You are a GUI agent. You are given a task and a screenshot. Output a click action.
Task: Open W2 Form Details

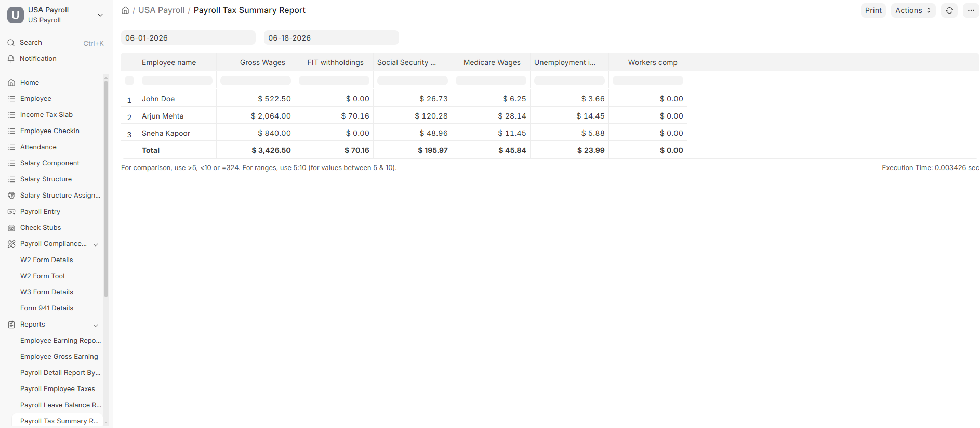[x=47, y=260]
